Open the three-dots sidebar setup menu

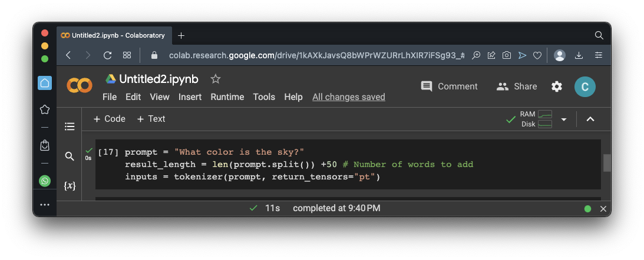tap(45, 205)
